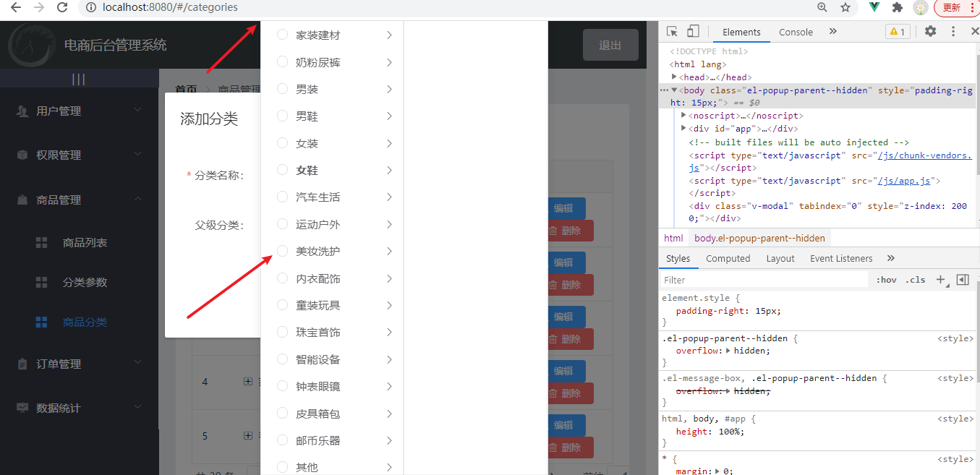Expand the 订单管理 sidebar menu
The width and height of the screenshot is (980, 475).
79,364
